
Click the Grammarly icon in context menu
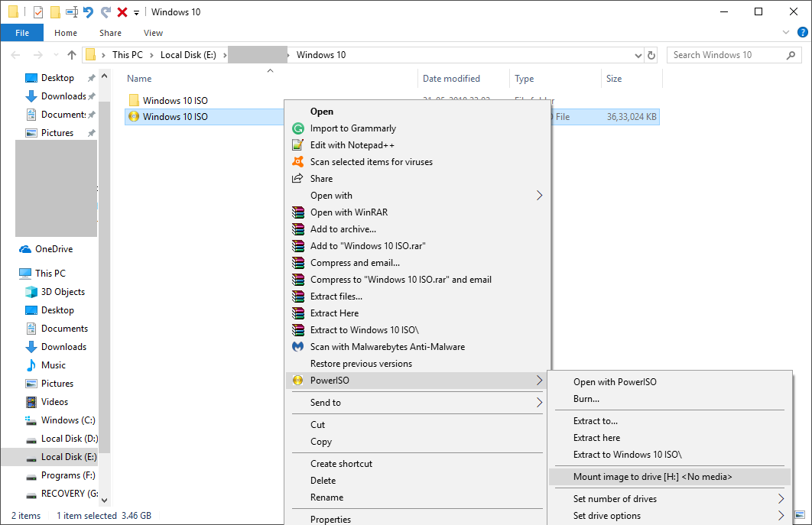298,128
